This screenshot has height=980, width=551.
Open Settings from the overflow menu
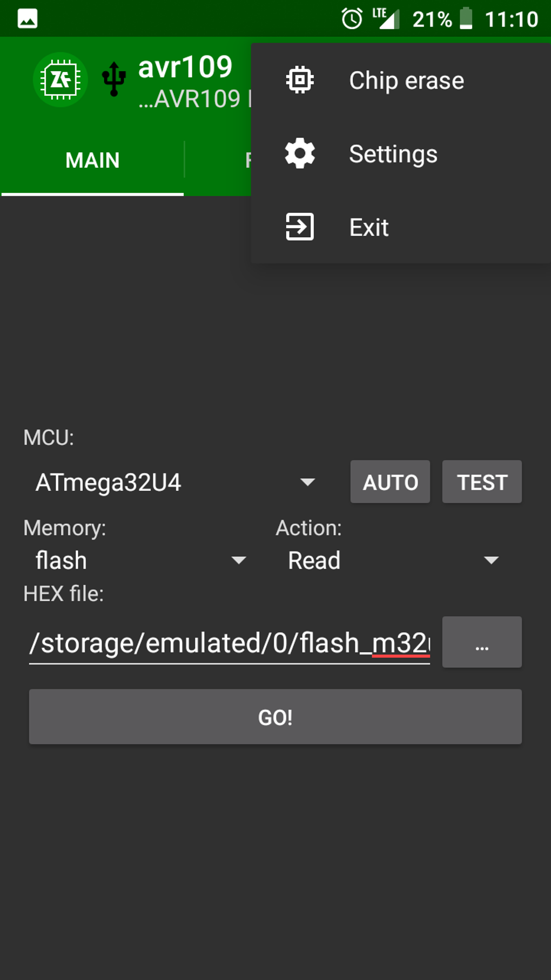click(393, 154)
